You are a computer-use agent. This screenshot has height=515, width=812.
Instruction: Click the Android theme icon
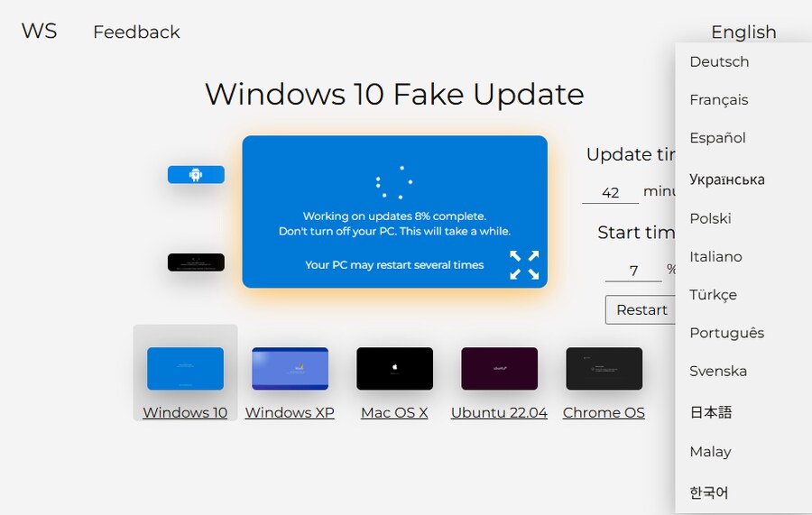pyautogui.click(x=196, y=175)
